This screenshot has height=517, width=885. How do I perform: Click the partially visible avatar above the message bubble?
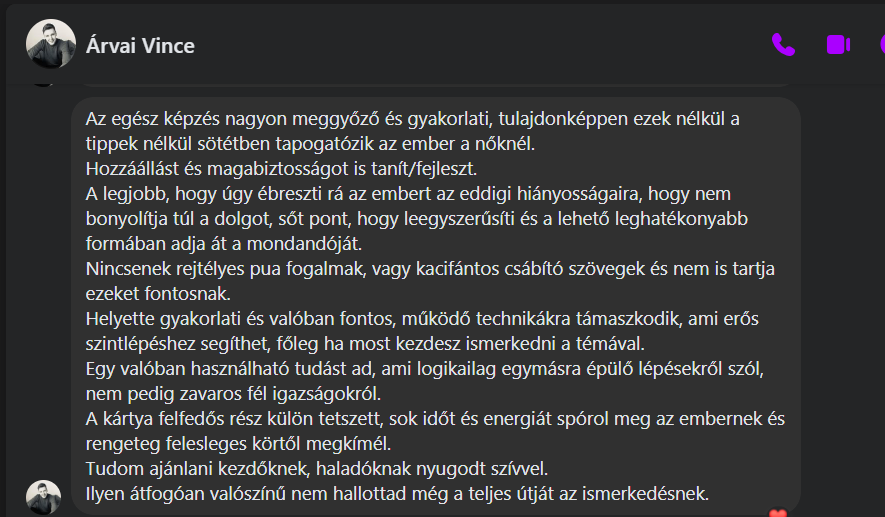[43, 80]
